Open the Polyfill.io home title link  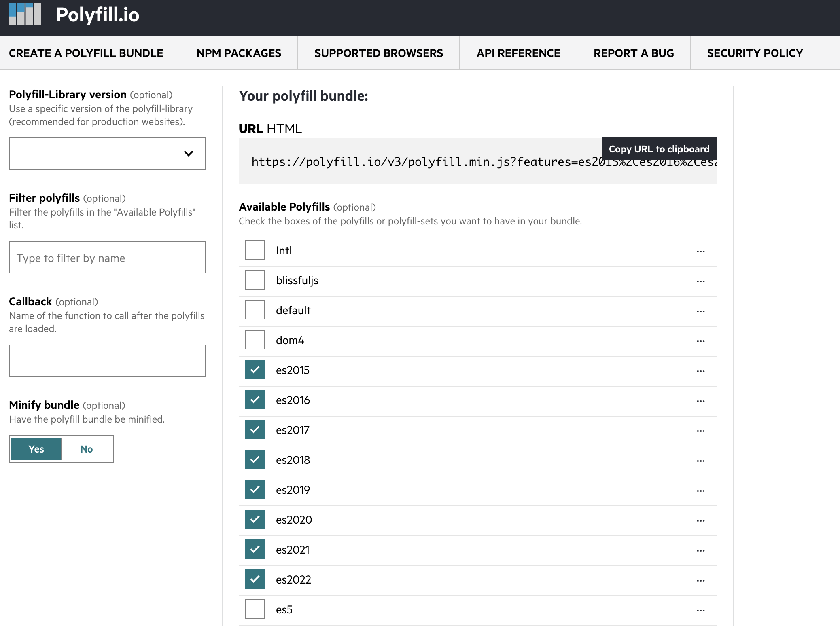point(98,15)
